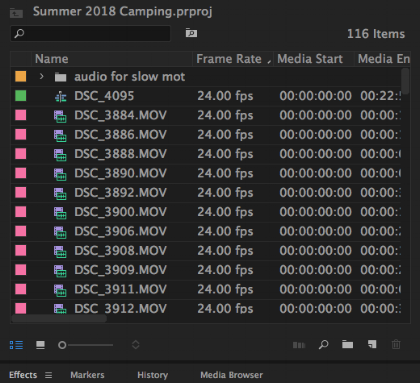The height and width of the screenshot is (383, 420).
Task: Select the DSC_4095 sequence name
Action: [104, 96]
